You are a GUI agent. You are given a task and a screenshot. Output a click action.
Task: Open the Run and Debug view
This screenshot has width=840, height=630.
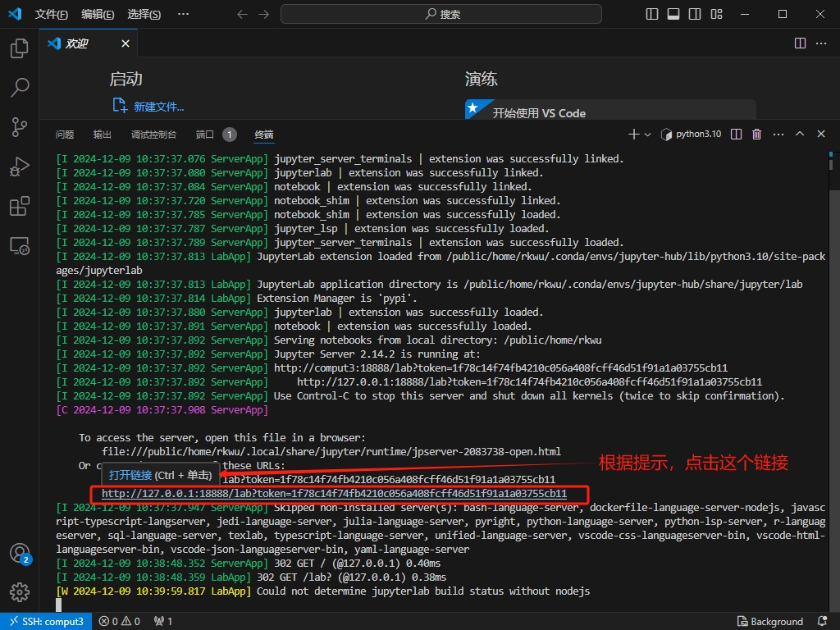(x=20, y=167)
